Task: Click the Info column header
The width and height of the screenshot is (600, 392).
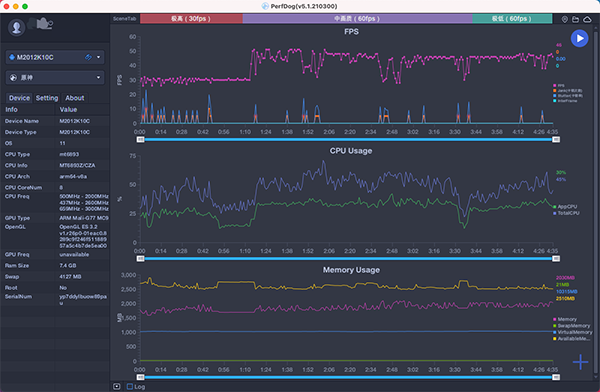Action: 28,109
